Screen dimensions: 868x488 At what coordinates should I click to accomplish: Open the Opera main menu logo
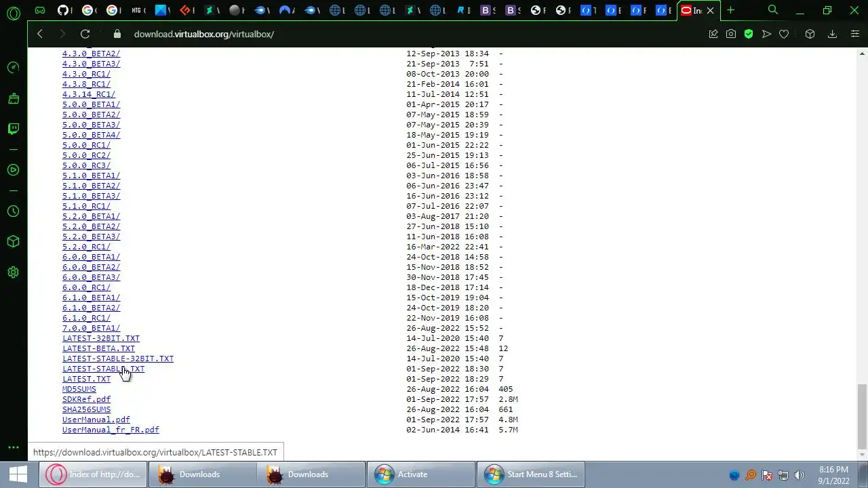point(13,12)
